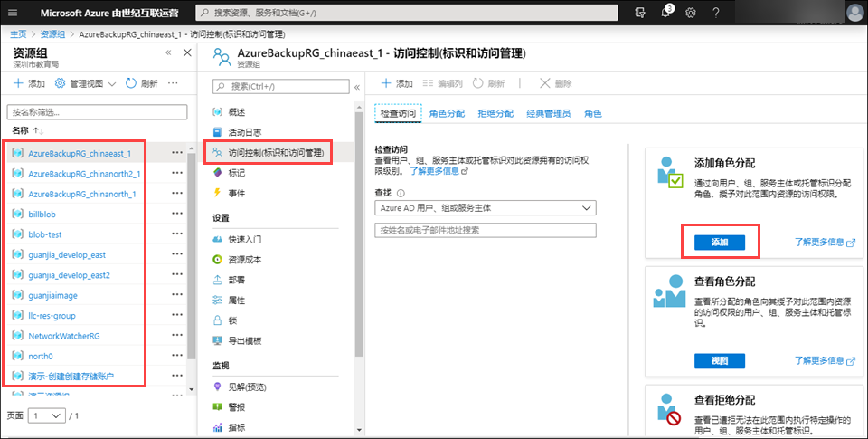The width and height of the screenshot is (868, 439).
Task: Open the settings gear icon
Action: [691, 13]
